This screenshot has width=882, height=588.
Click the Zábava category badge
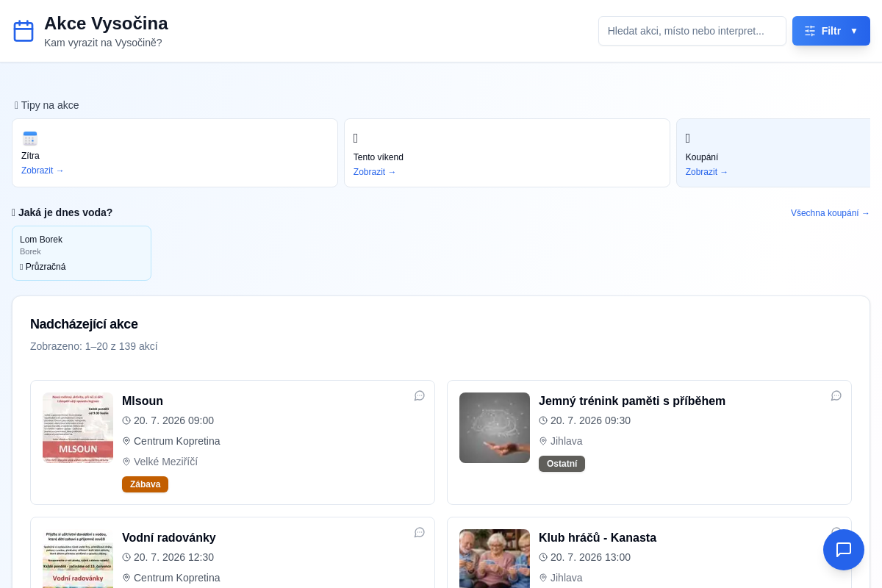(x=145, y=484)
